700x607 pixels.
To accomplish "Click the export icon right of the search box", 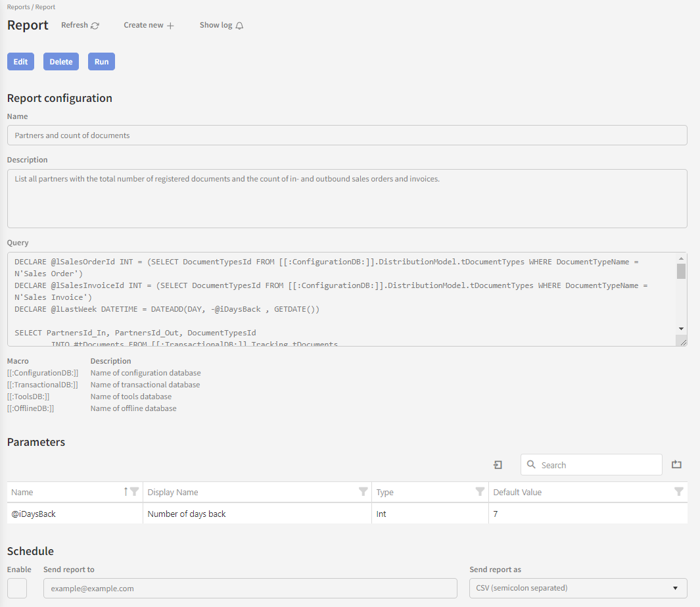I will pyautogui.click(x=676, y=464).
